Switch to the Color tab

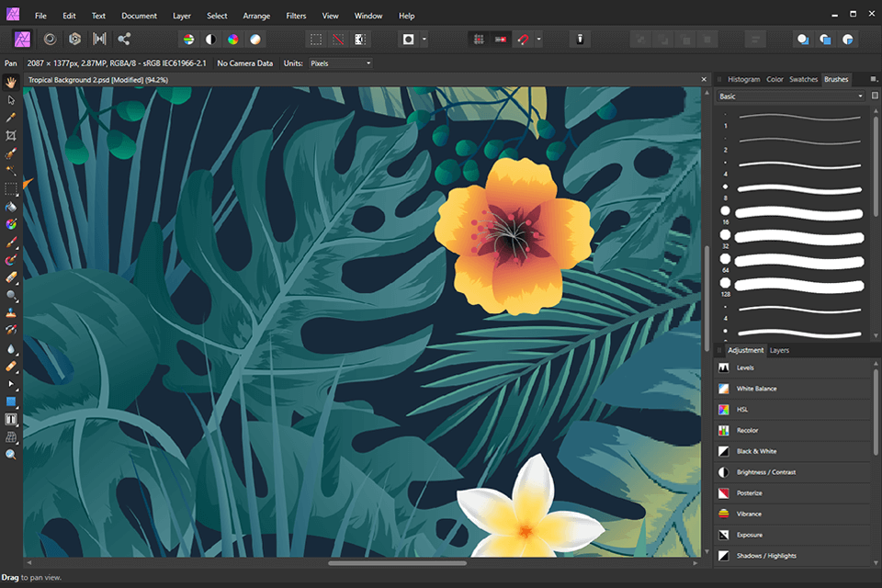[775, 79]
